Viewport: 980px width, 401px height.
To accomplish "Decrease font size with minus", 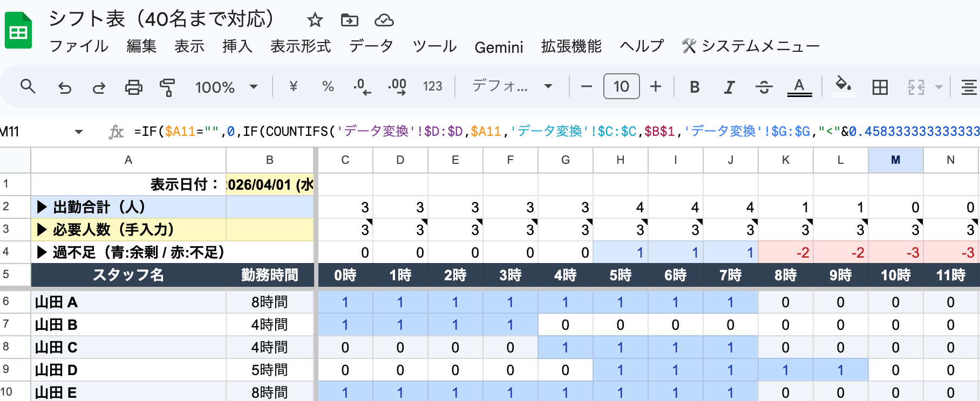I will click(586, 86).
